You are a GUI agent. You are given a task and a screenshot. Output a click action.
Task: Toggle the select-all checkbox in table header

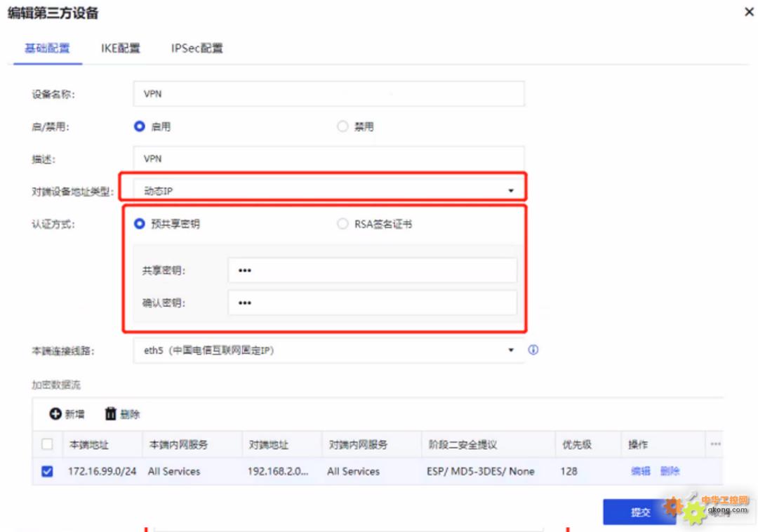coord(48,444)
